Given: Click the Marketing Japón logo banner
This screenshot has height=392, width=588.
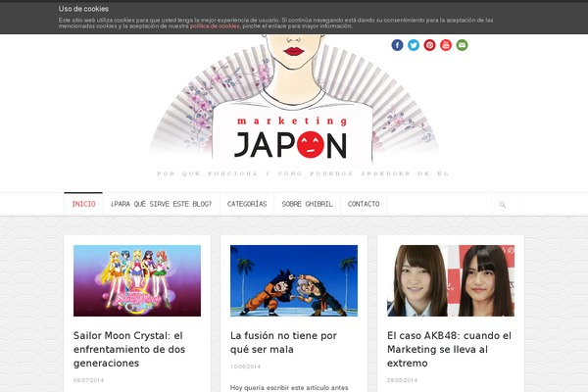Looking at the screenshot, I should [x=294, y=105].
